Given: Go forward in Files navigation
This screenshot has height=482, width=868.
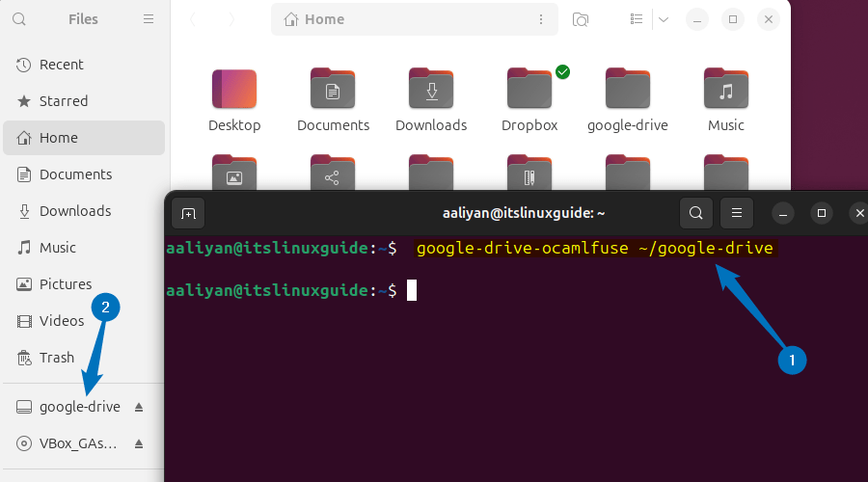Looking at the screenshot, I should [231, 19].
